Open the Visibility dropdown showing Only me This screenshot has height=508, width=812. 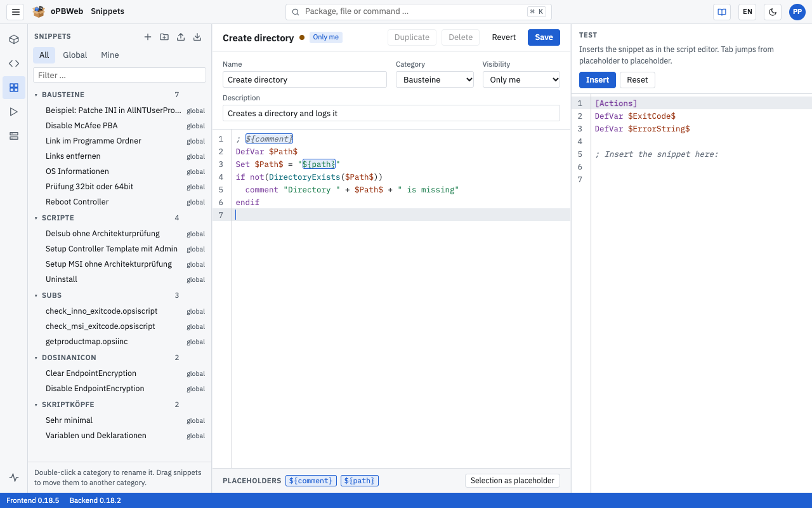(x=521, y=79)
